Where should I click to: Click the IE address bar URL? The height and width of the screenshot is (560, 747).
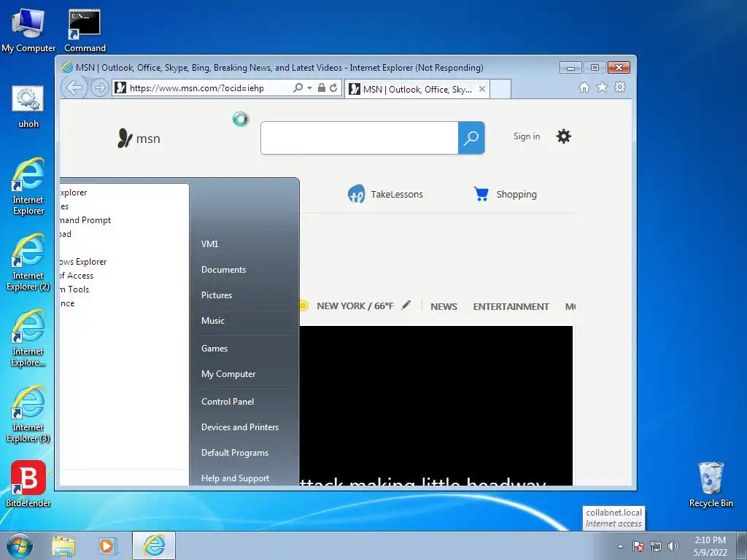(197, 87)
